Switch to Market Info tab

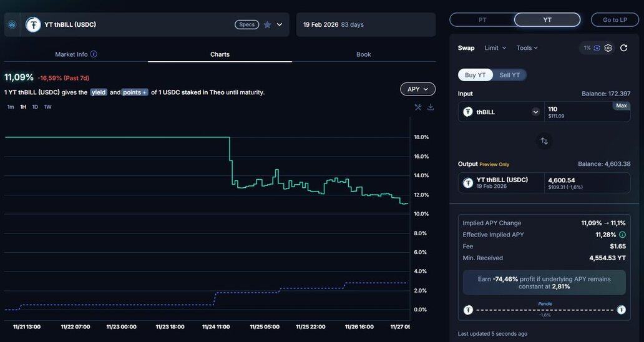76,54
